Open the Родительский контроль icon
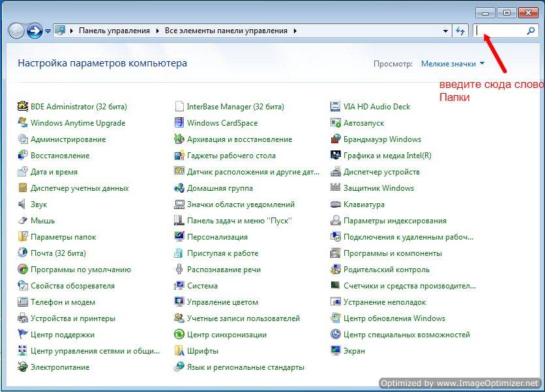Viewport: 545px width, 392px height. 336,270
